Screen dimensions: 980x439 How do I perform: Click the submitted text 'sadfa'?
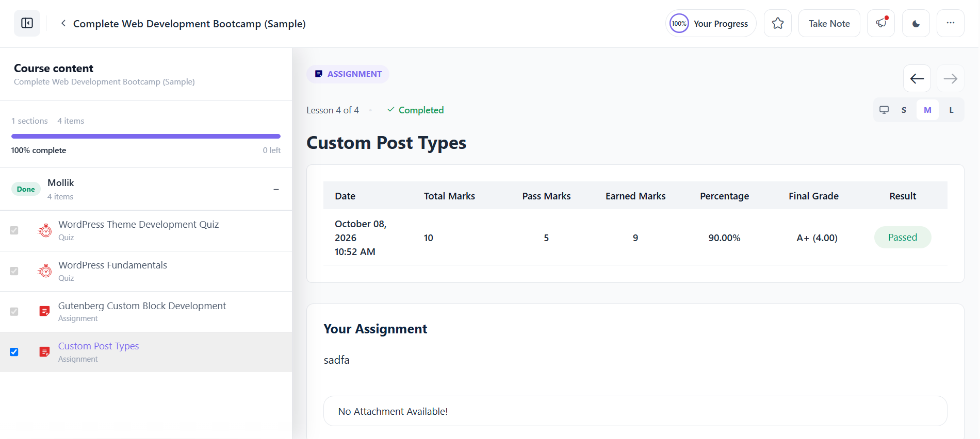tap(336, 360)
